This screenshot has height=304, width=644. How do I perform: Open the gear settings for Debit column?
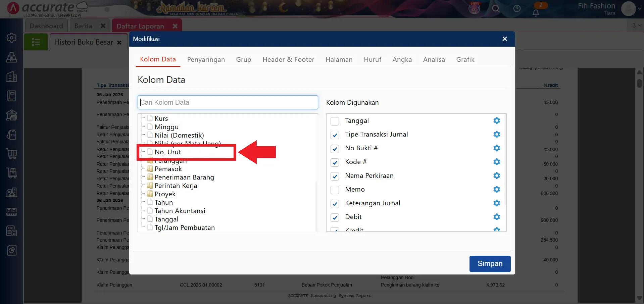tap(497, 217)
